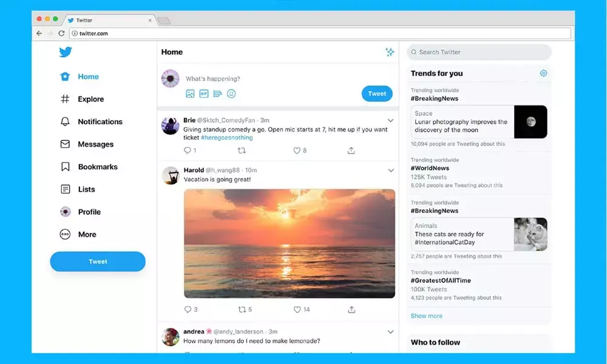This screenshot has width=607, height=364.
Task: Retweet Harold's vacation tweet
Action: (x=242, y=309)
